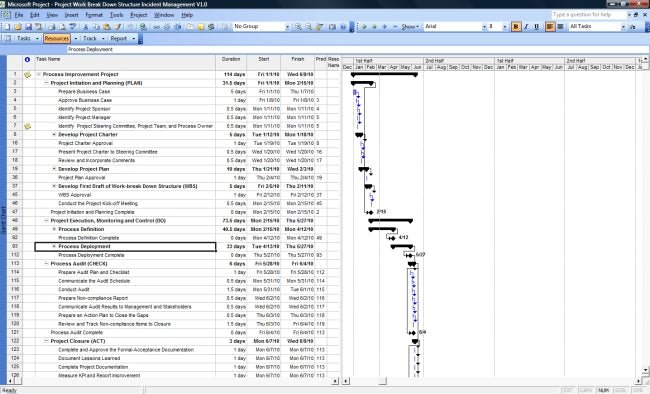Open an existing project file

18,27
